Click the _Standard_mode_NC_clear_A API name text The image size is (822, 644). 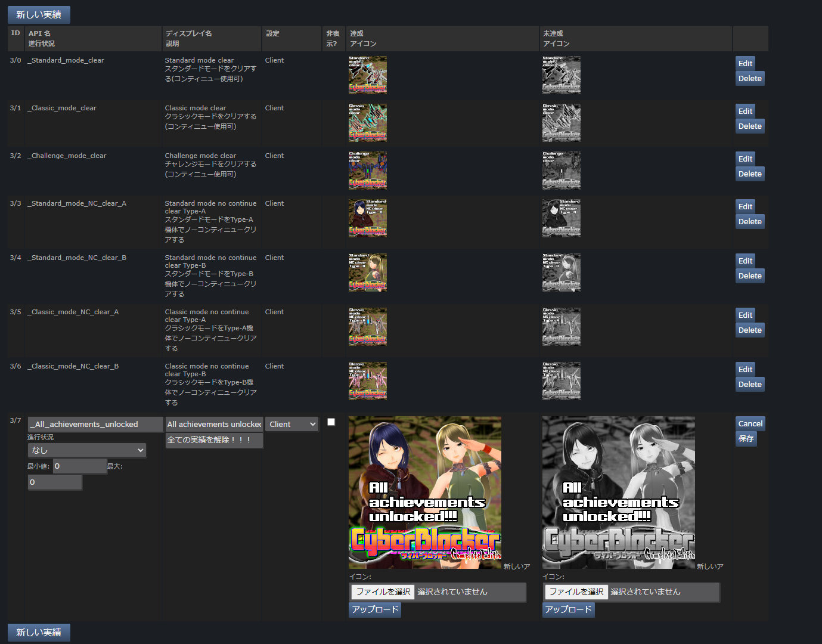click(x=77, y=203)
